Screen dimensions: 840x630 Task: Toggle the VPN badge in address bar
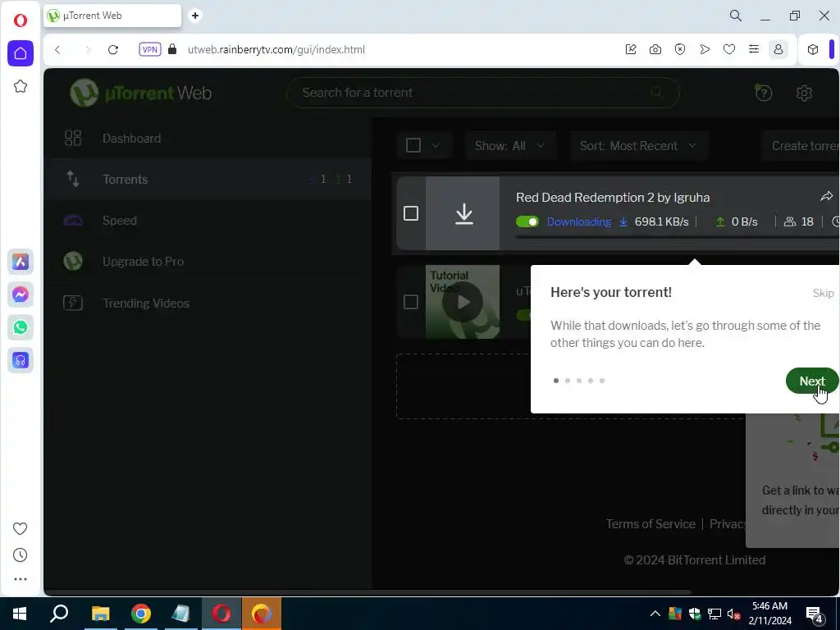[150, 49]
